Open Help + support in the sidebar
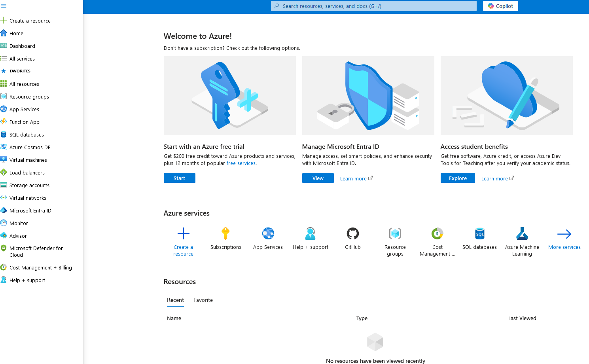 coord(27,280)
